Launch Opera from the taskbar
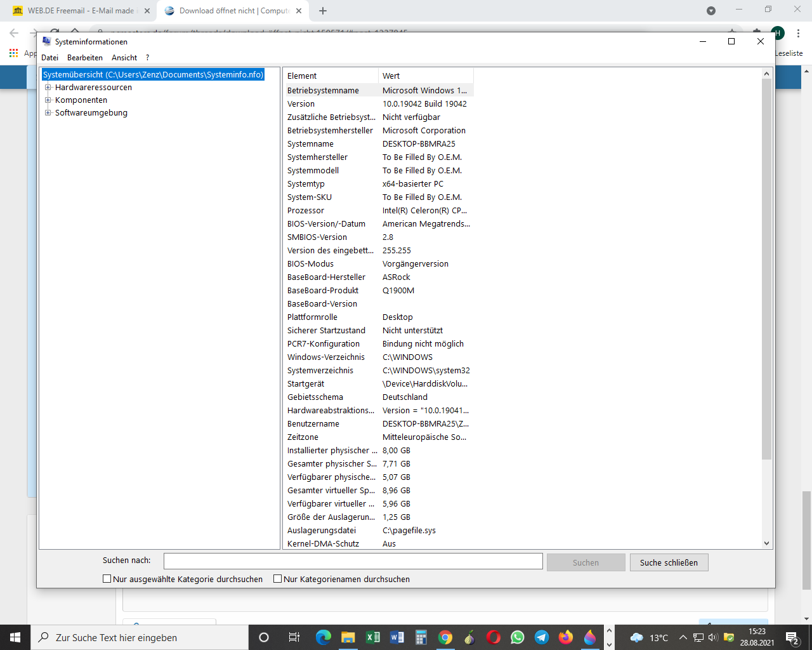Viewport: 812px width, 650px height. [494, 637]
